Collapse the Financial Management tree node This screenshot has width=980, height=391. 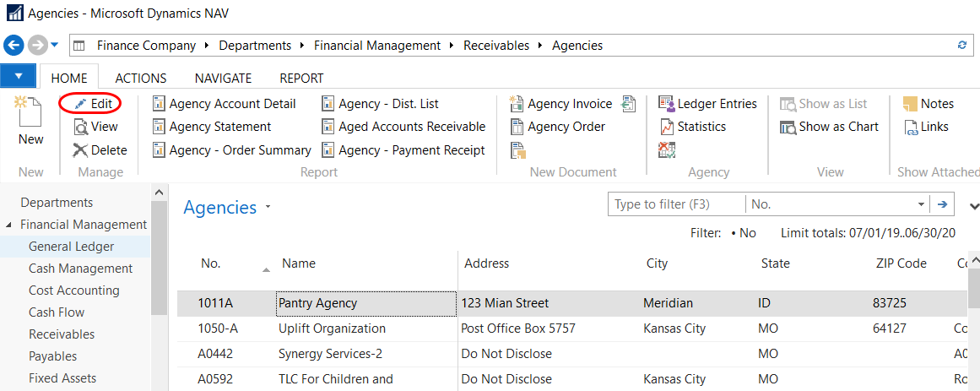pos(9,225)
